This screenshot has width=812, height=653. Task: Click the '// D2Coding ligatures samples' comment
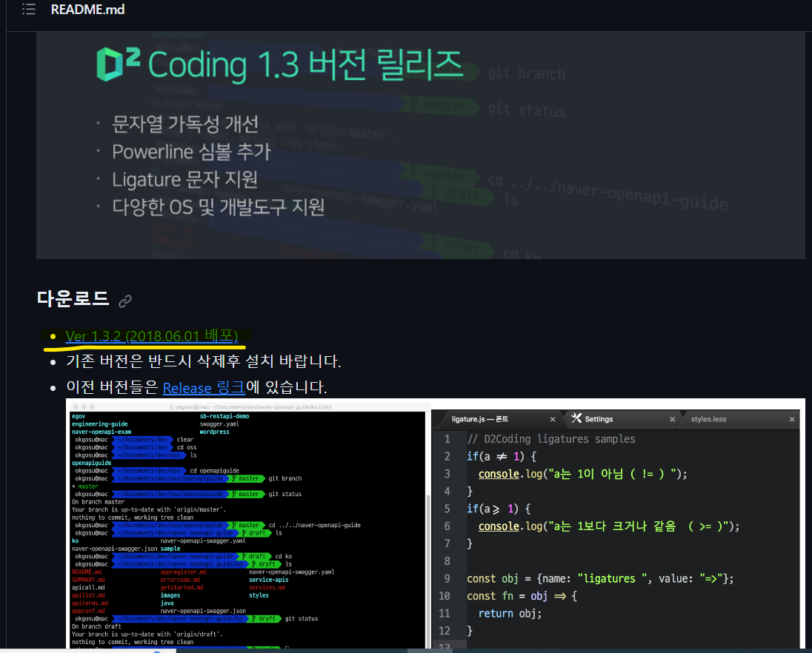pos(551,439)
